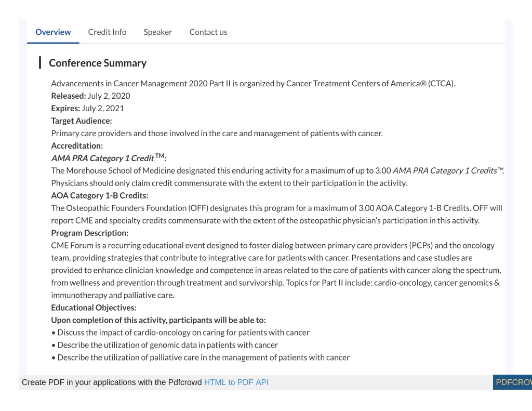Image resolution: width=532 pixels, height=411 pixels.
Task: Follow the HTML to PDF API link
Action: pos(236,382)
